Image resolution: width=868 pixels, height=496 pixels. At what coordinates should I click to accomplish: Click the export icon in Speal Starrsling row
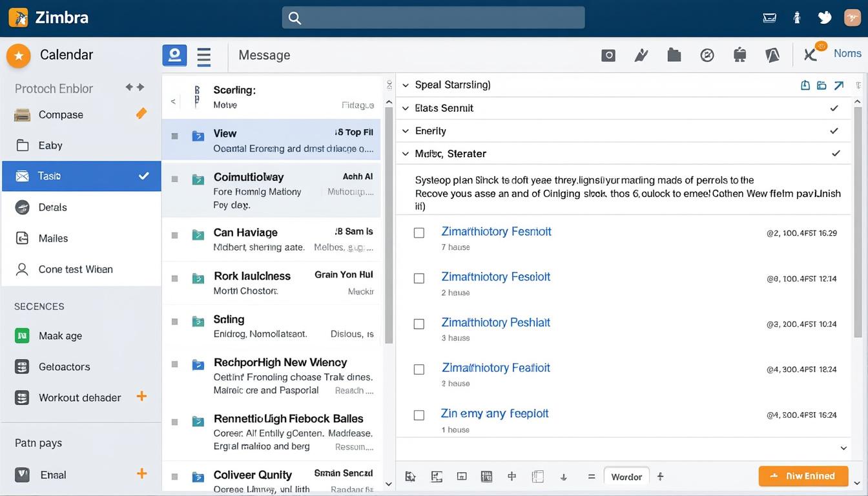pos(805,85)
